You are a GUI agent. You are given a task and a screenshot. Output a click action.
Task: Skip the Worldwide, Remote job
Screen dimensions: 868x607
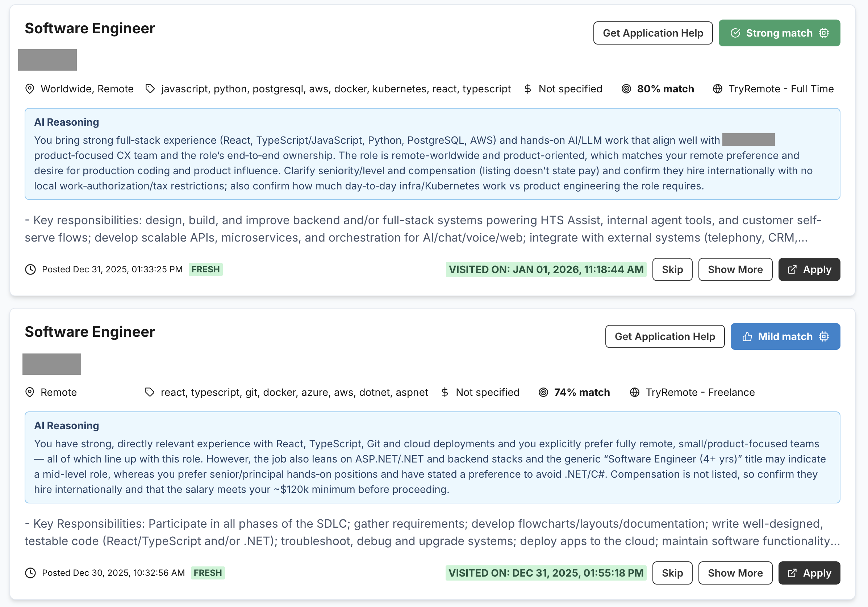672,269
